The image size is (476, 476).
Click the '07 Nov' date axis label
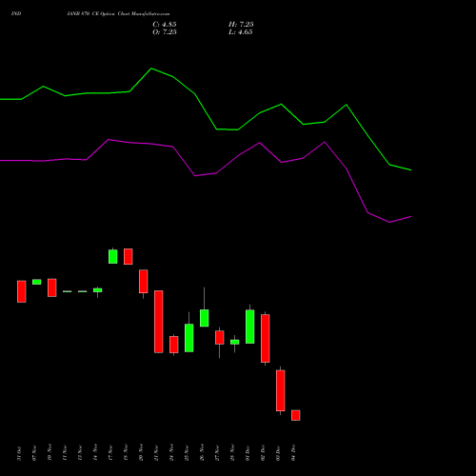tap(34, 453)
